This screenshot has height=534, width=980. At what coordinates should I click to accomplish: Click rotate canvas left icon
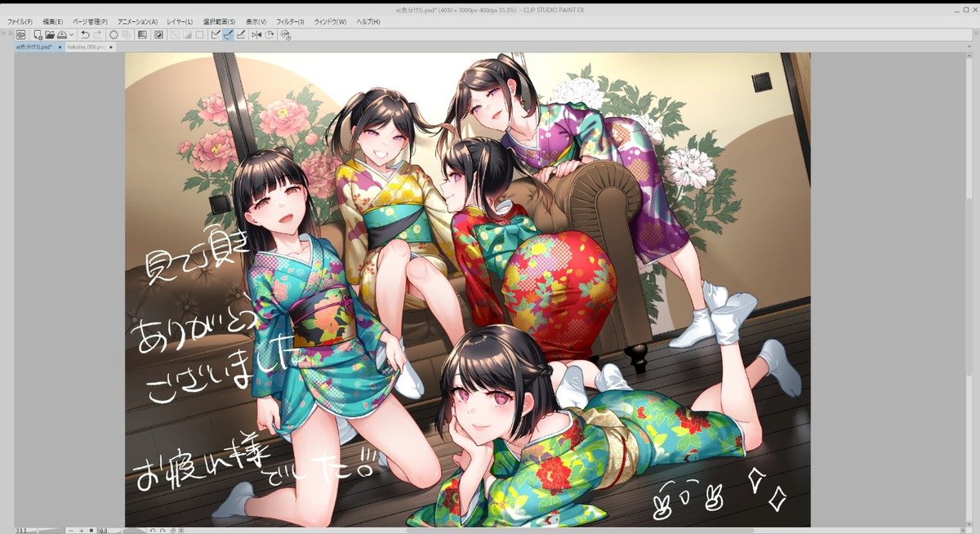click(153, 530)
